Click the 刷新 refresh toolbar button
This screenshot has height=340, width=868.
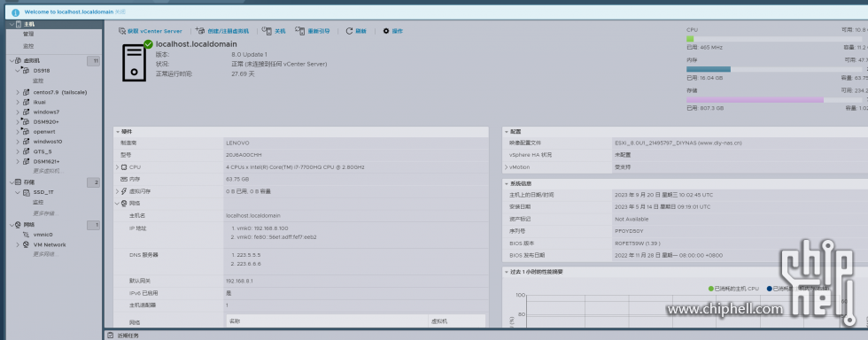tap(356, 31)
